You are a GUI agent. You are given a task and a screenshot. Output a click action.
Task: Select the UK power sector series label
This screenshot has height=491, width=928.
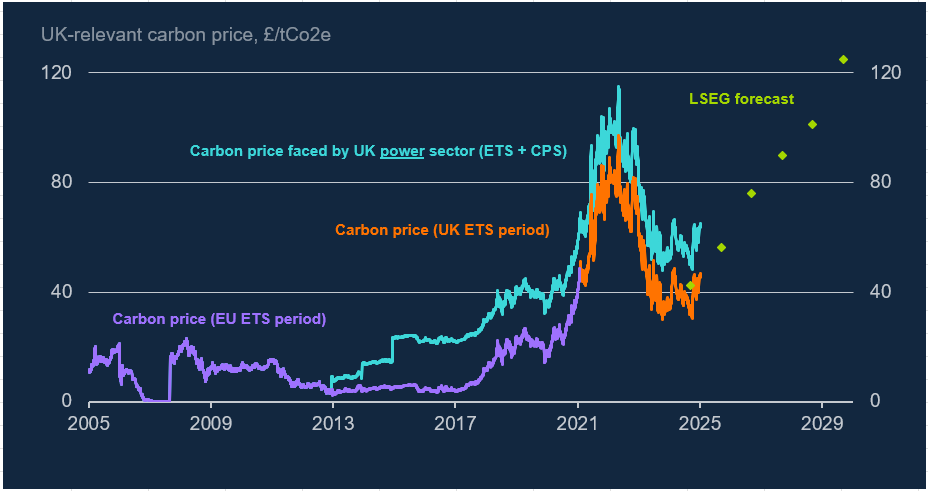(x=378, y=152)
